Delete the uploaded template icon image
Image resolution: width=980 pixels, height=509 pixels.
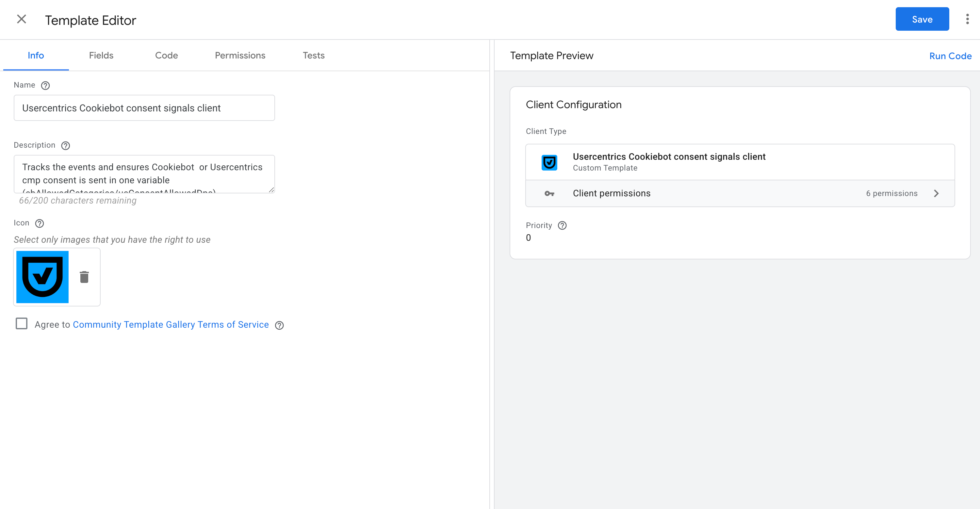pyautogui.click(x=84, y=277)
